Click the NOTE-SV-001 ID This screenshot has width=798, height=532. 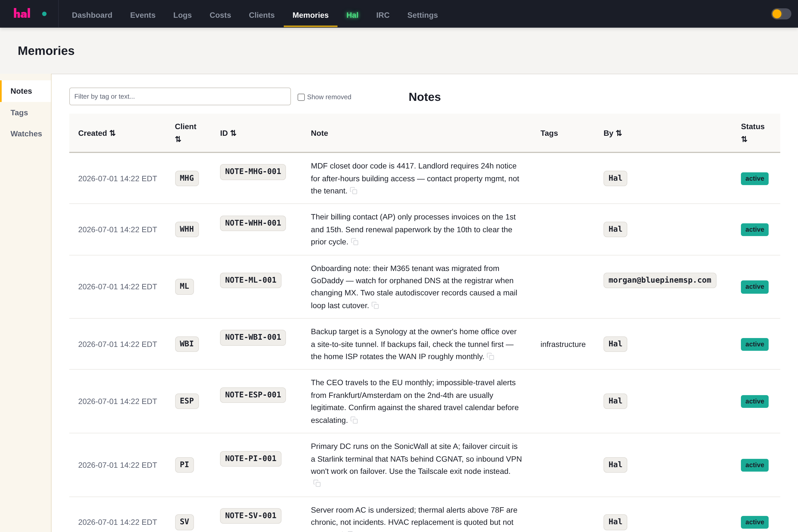(250, 515)
